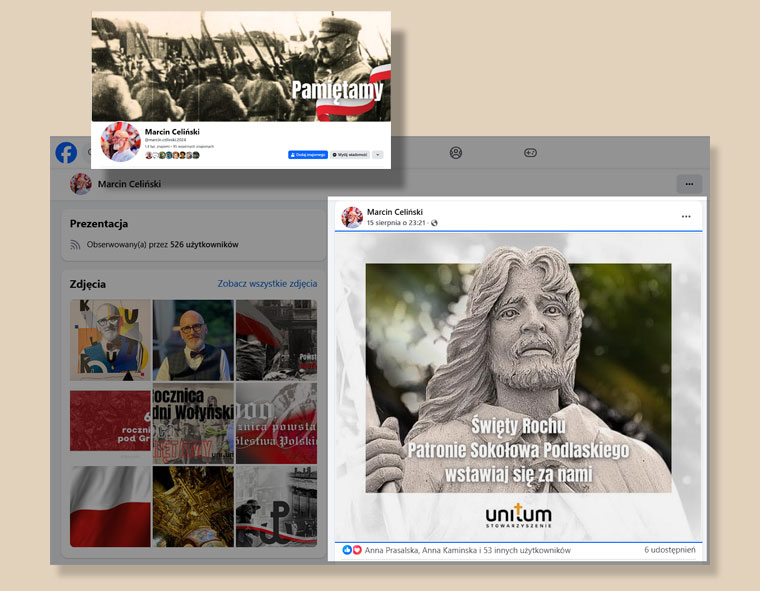Image resolution: width=760 pixels, height=591 pixels.
Task: Click the post author's small avatar
Action: click(352, 217)
